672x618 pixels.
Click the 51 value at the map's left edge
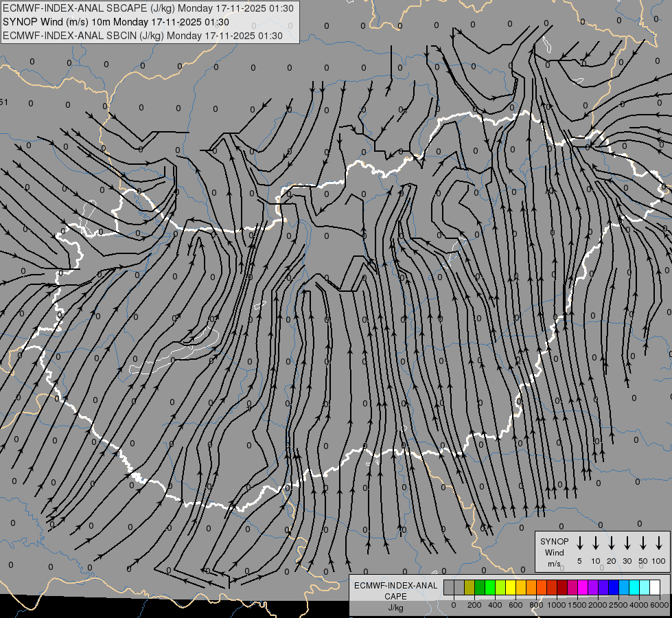coord(4,102)
